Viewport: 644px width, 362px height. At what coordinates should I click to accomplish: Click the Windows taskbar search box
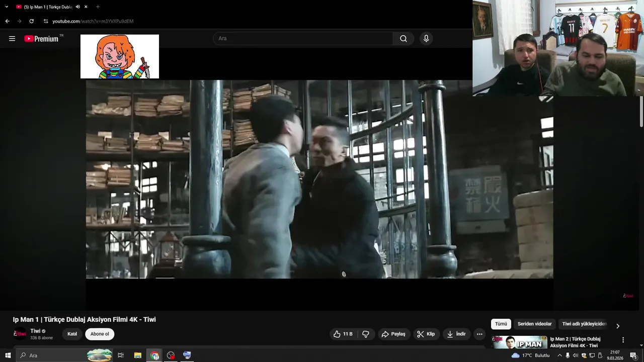(64, 355)
